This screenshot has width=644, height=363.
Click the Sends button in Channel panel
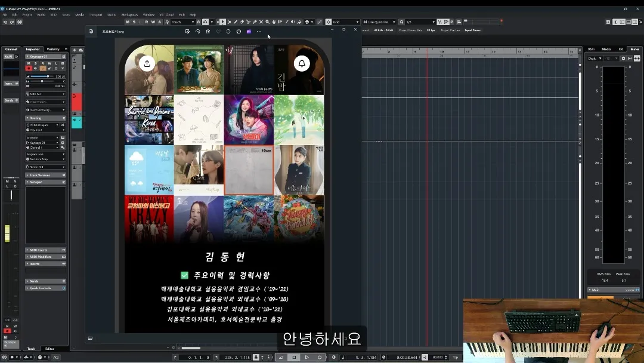coord(11,100)
